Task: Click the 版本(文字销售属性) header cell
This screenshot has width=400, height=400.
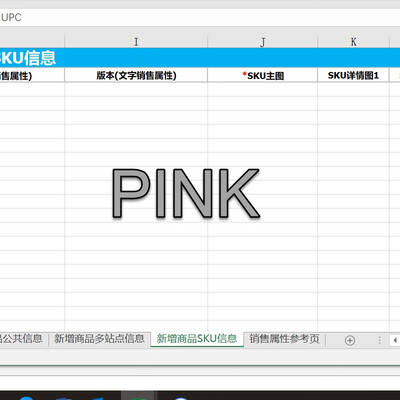Action: 136,75
